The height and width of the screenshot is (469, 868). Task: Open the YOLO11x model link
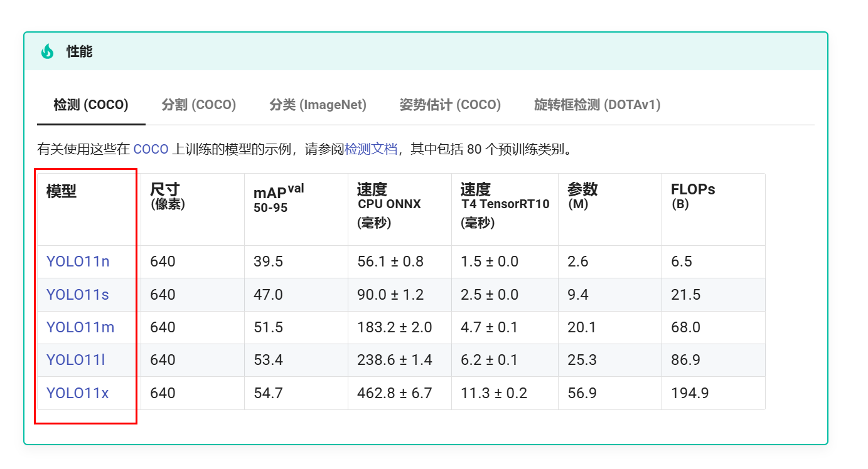pyautogui.click(x=78, y=393)
